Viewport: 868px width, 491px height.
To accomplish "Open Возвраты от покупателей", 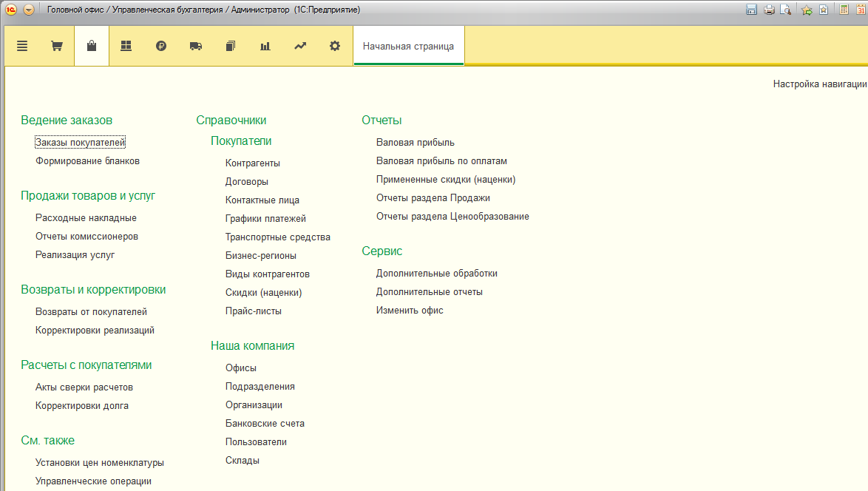I will click(92, 312).
